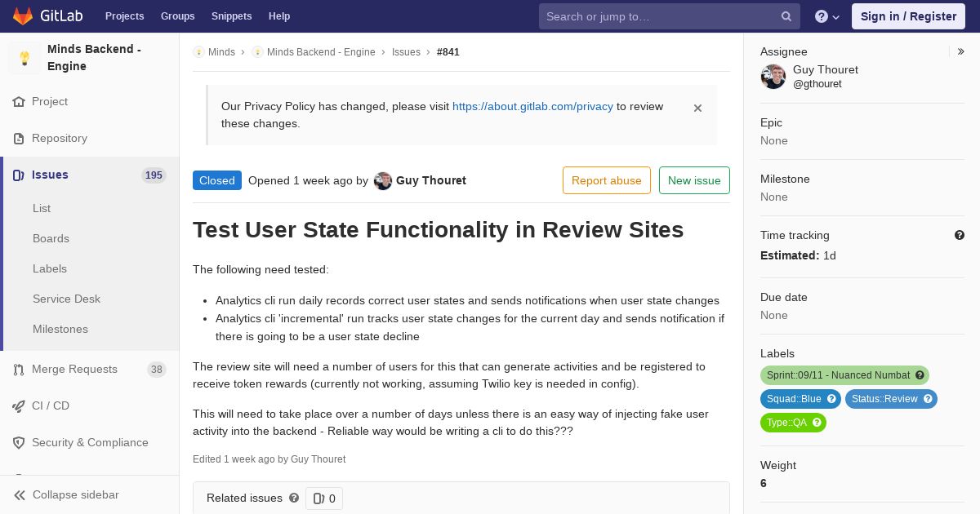Open the sidebar Labels submenu item
This screenshot has height=514, width=980.
pos(50,268)
